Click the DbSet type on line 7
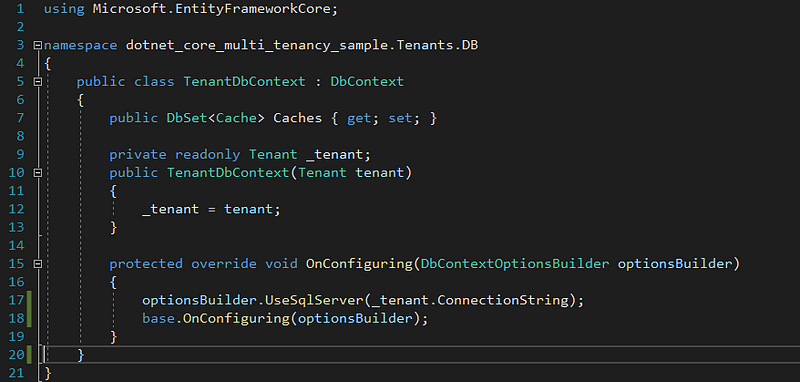This screenshot has width=800, height=382. click(x=187, y=118)
